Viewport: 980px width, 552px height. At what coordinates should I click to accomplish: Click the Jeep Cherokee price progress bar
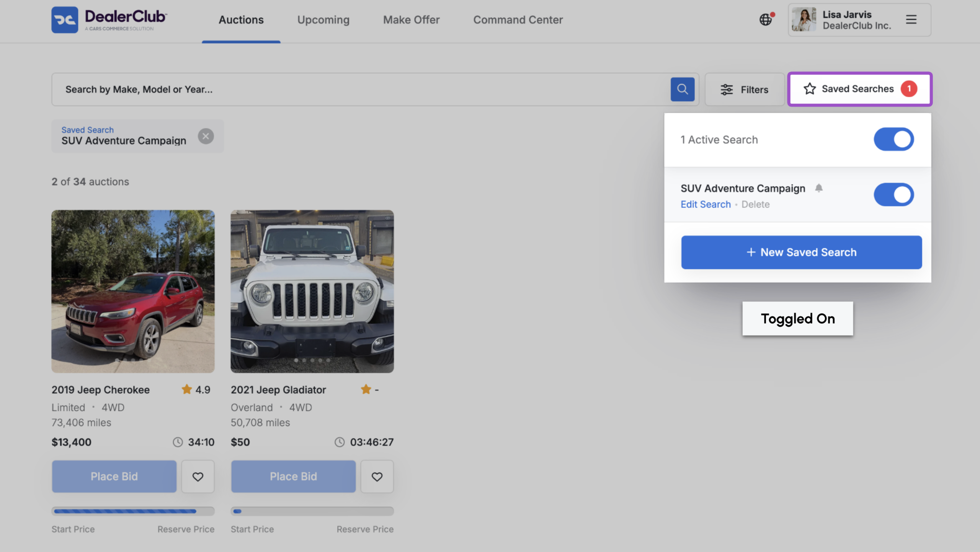[x=133, y=511]
